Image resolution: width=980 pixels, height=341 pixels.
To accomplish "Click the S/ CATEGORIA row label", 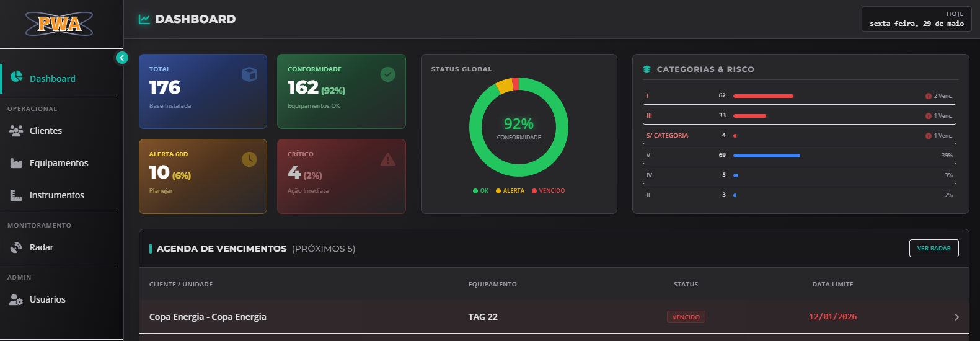I will point(667,136).
